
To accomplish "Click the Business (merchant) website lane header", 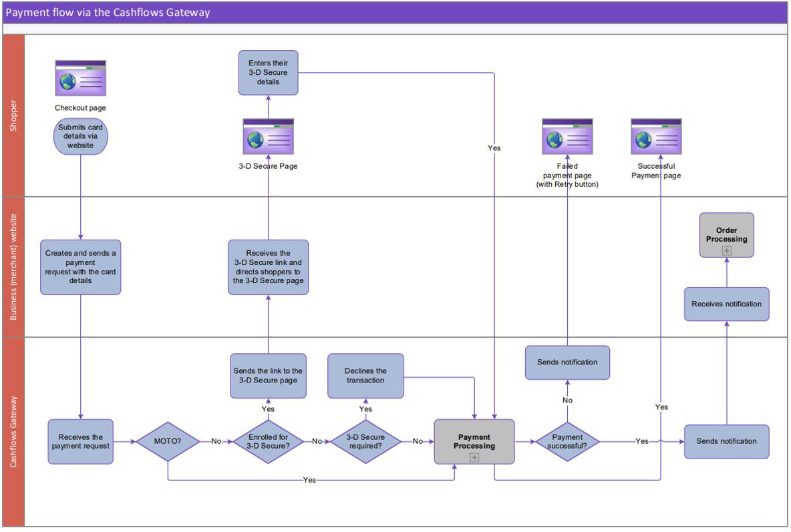I will (13, 267).
